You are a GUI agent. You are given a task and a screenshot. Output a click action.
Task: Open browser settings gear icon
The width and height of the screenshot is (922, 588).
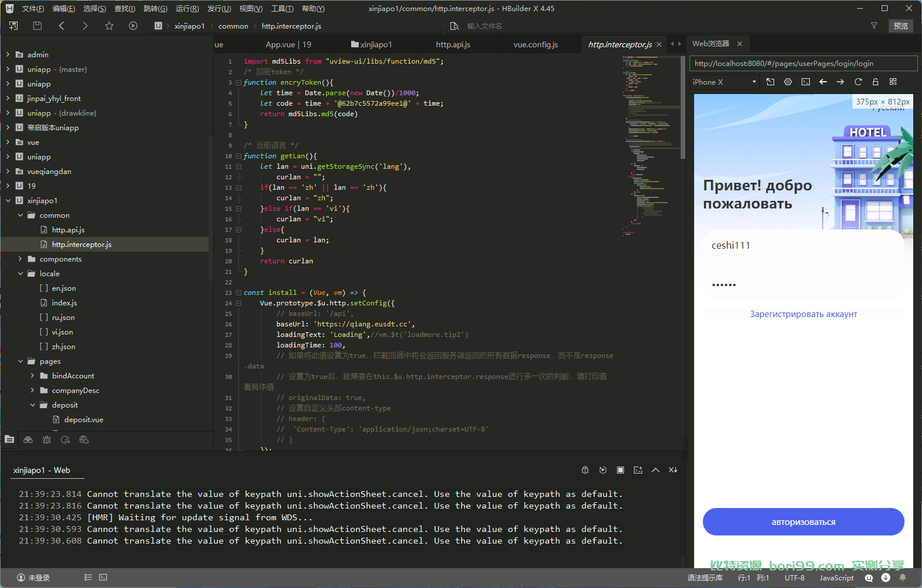788,82
